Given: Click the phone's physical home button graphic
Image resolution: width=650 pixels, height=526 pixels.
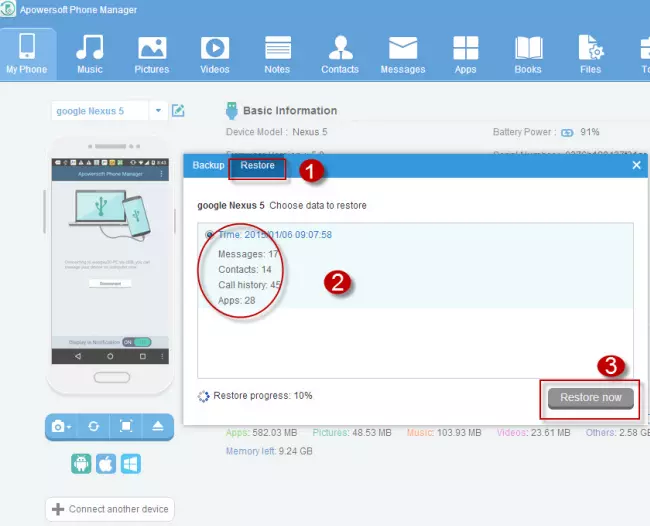Looking at the screenshot, I should pos(112,378).
